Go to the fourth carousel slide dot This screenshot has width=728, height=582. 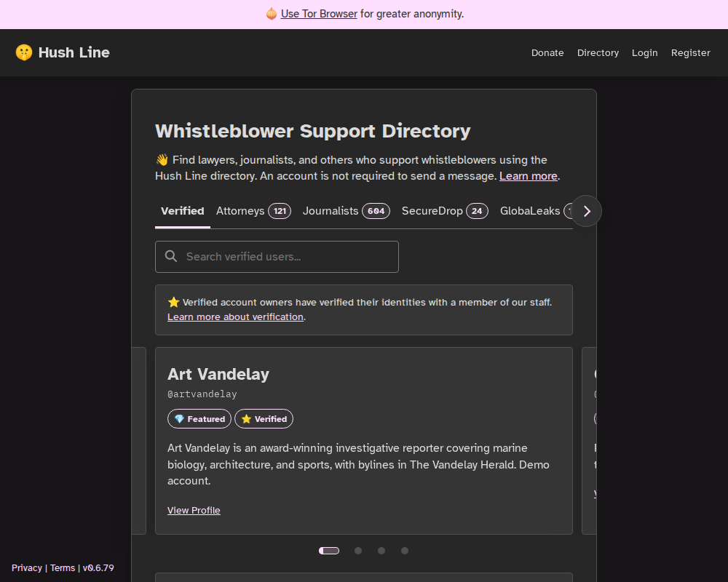pyautogui.click(x=405, y=551)
